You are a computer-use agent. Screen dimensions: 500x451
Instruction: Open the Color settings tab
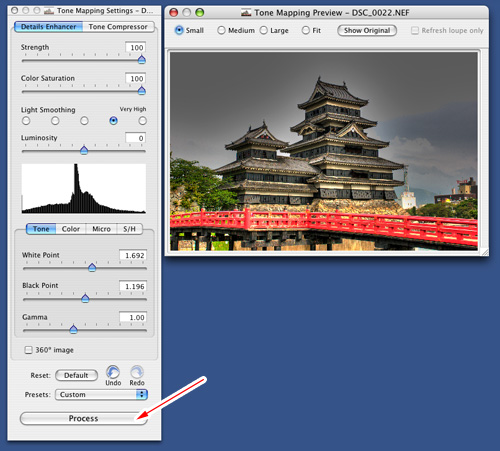(x=71, y=229)
